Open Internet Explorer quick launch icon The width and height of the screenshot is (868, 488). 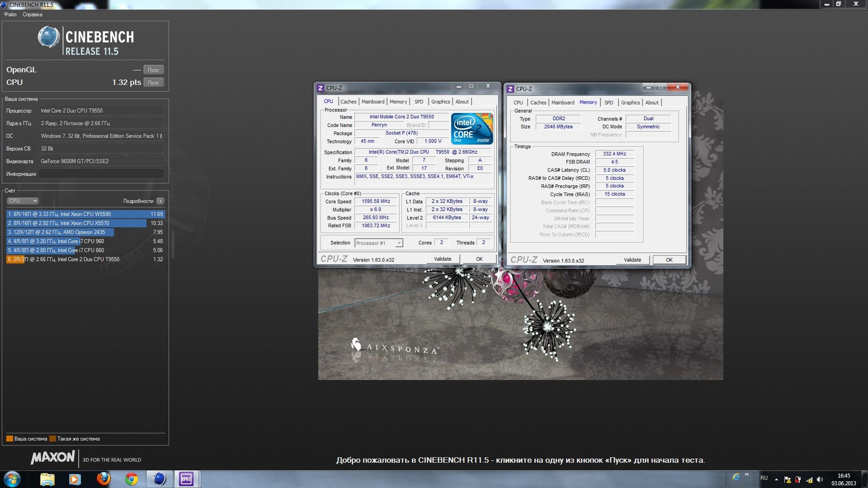(x=736, y=477)
